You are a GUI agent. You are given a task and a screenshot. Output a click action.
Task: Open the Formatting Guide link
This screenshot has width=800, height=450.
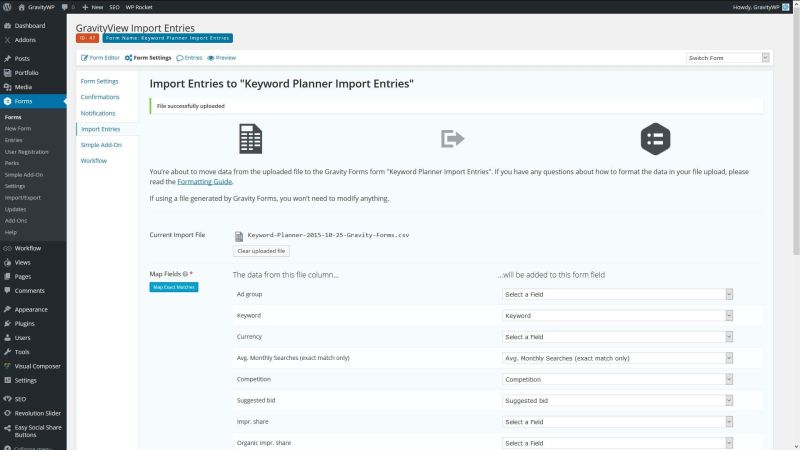click(x=205, y=182)
